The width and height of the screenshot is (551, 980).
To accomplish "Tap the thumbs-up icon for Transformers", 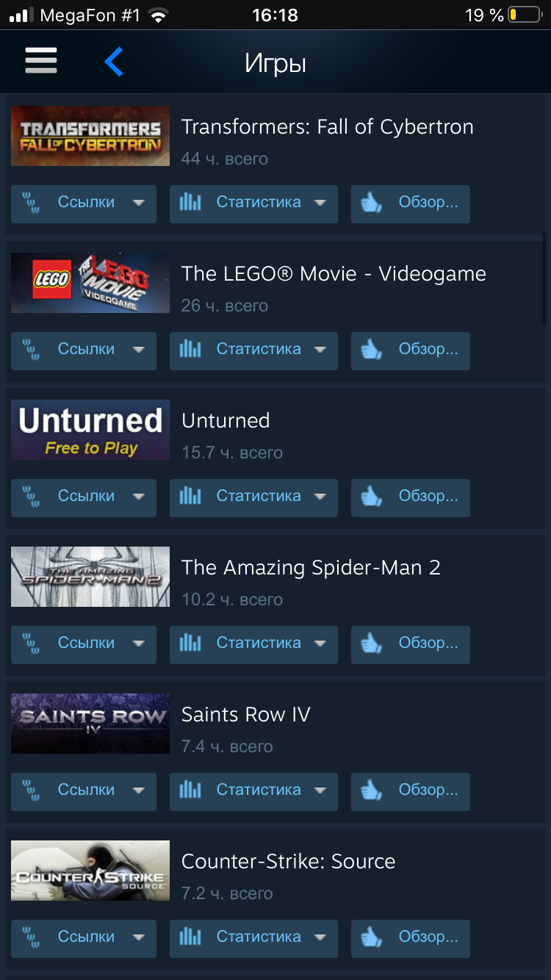I will coord(372,203).
